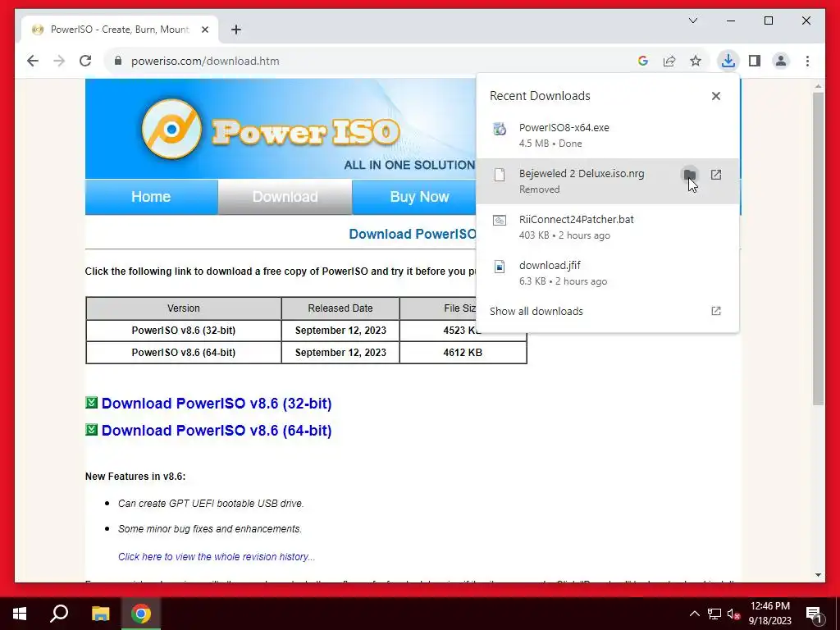The height and width of the screenshot is (630, 840).
Task: Click Show all downloads
Action: tap(536, 311)
